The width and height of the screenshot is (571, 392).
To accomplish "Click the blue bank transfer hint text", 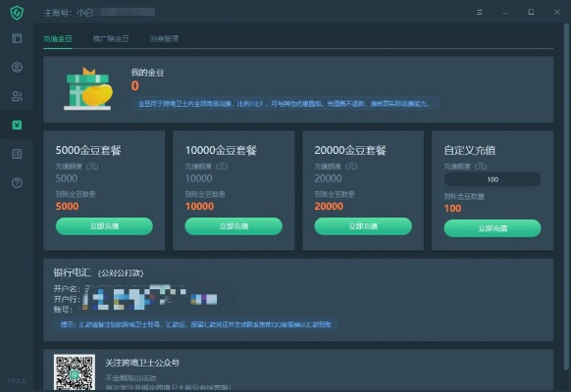I will (196, 324).
